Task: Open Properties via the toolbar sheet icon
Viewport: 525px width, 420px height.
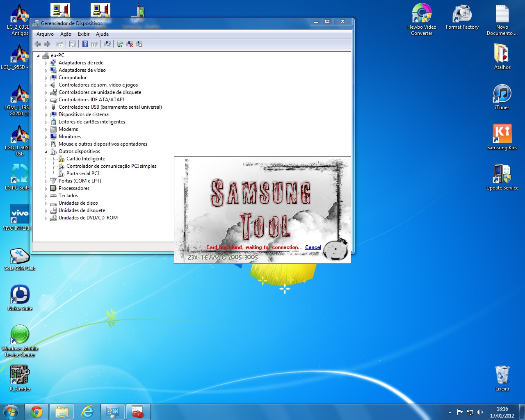Action: click(72, 44)
